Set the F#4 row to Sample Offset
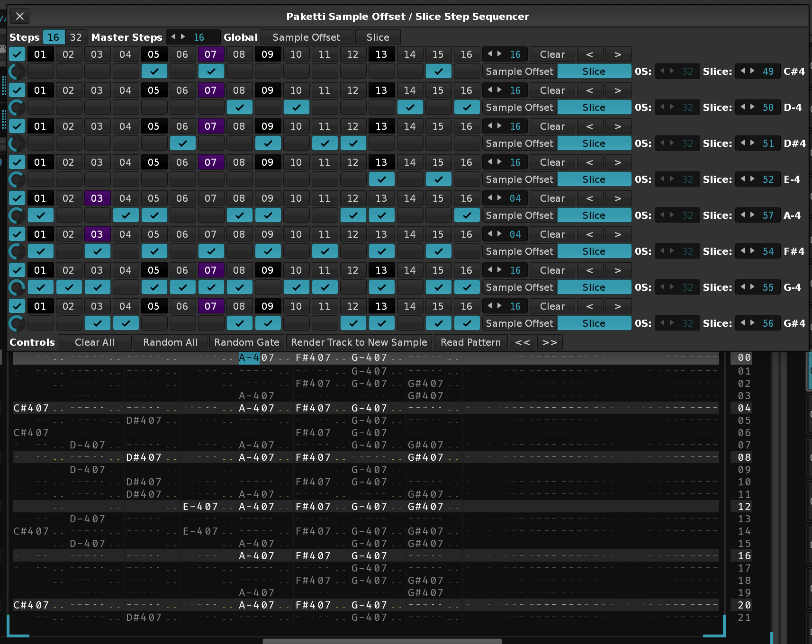The image size is (812, 644). [519, 251]
